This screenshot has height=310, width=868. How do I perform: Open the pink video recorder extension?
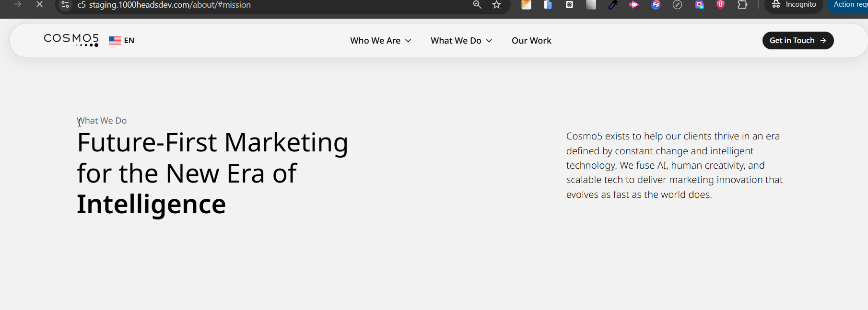634,5
